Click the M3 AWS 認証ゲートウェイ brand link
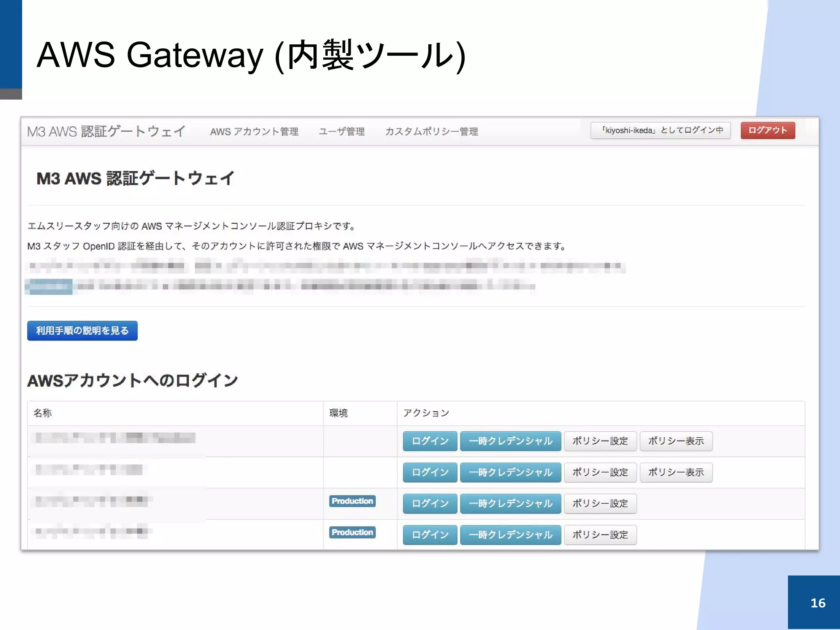 tap(106, 131)
